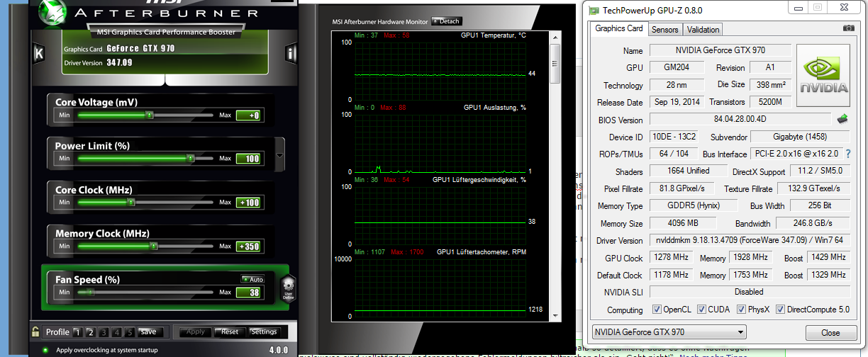Click the Core Voltage value box +0
868x357 pixels.
pos(248,115)
